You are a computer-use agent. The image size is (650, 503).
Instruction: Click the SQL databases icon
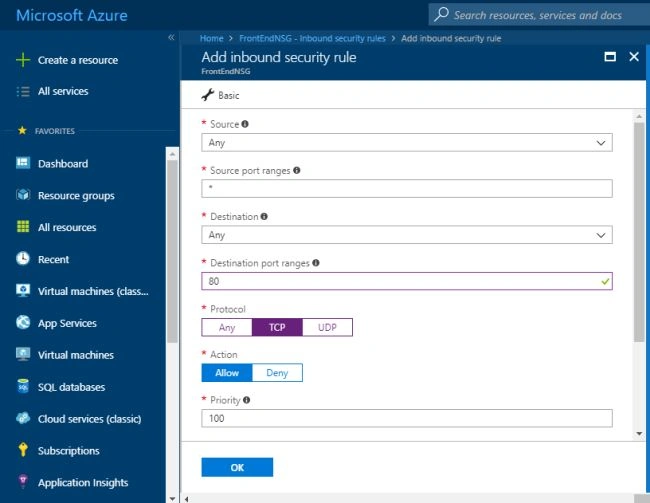(x=23, y=386)
